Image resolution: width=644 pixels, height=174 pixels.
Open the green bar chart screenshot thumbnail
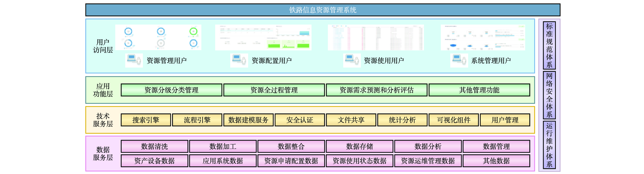263,37
